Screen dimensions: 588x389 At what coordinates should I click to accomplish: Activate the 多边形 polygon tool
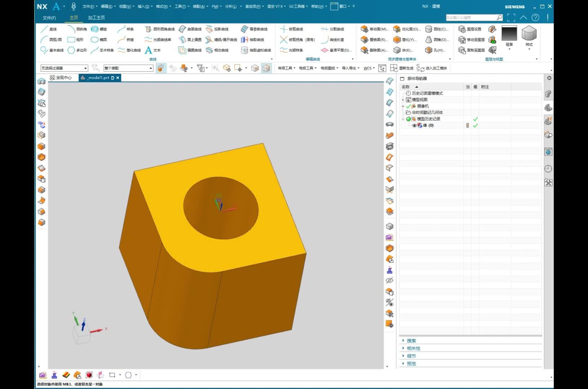pos(77,50)
